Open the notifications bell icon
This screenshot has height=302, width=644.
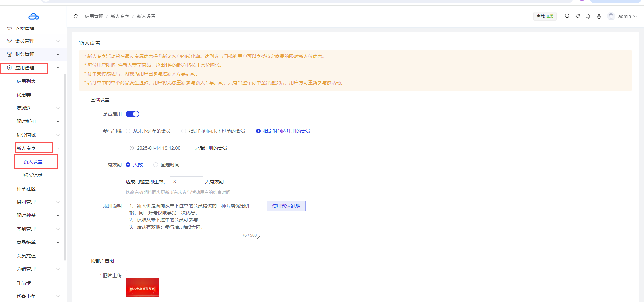point(588,16)
